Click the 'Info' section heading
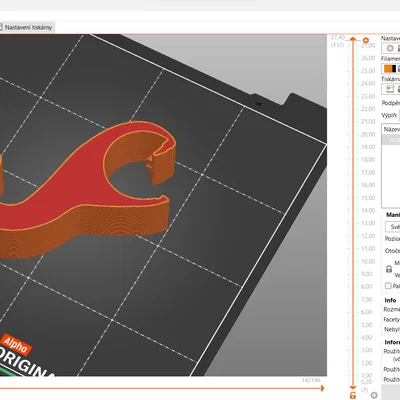400x400 pixels. pyautogui.click(x=390, y=300)
